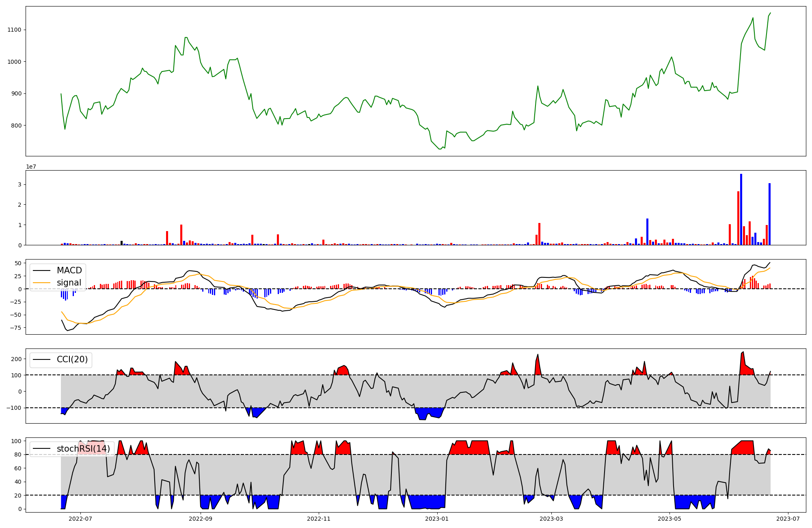Image resolution: width=812 pixels, height=528 pixels.
Task: Click the 2023-01 x-axis date label
Action: point(437,519)
